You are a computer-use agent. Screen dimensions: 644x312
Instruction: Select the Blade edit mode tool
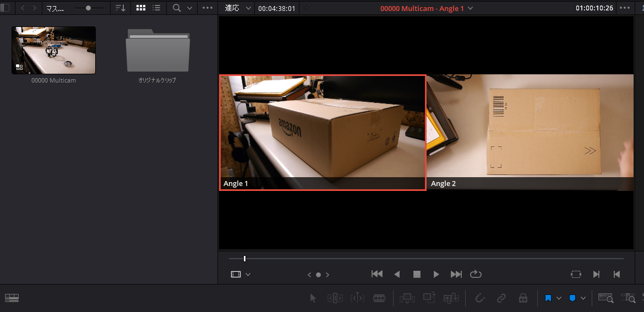[x=379, y=298]
